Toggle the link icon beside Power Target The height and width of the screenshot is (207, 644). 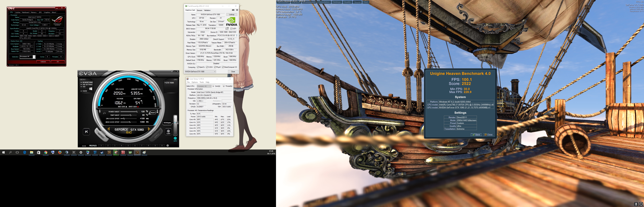pos(104,113)
